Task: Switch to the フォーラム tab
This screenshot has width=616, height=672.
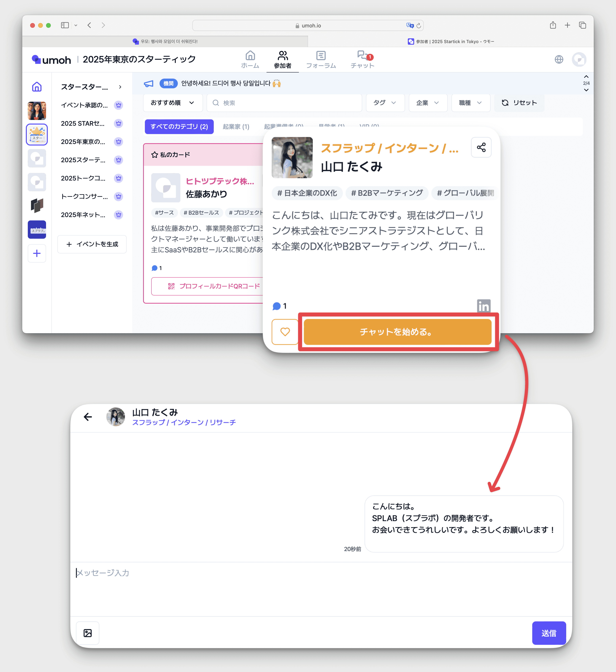Action: point(321,60)
